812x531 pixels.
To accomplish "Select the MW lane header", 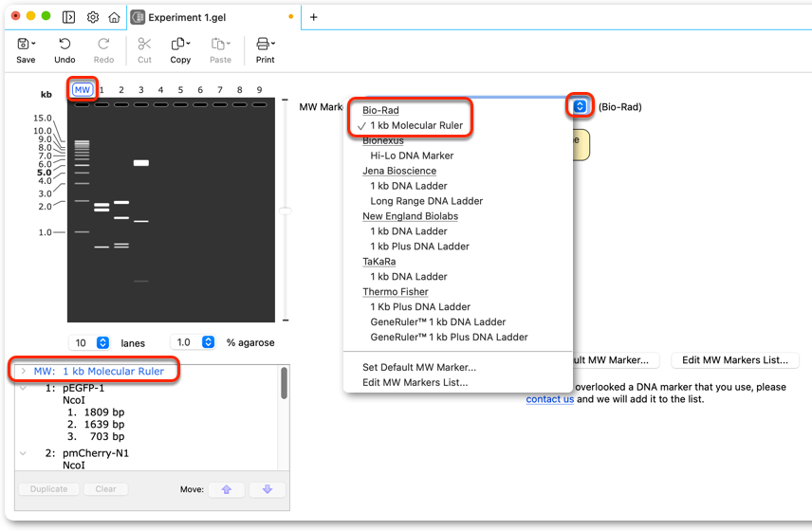I will (x=83, y=89).
